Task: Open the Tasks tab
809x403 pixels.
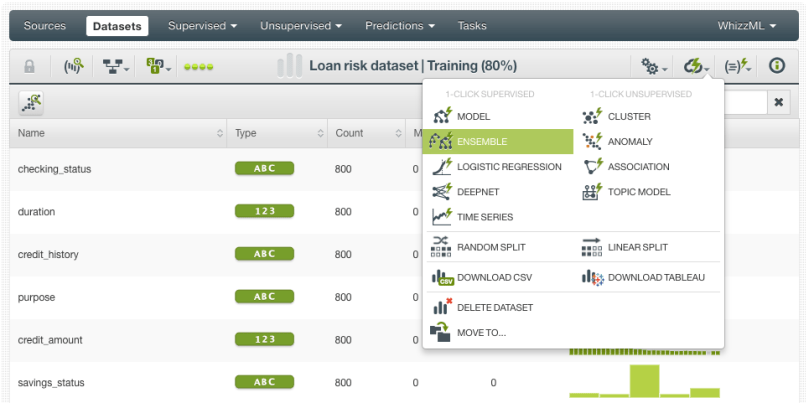Action: 472,25
